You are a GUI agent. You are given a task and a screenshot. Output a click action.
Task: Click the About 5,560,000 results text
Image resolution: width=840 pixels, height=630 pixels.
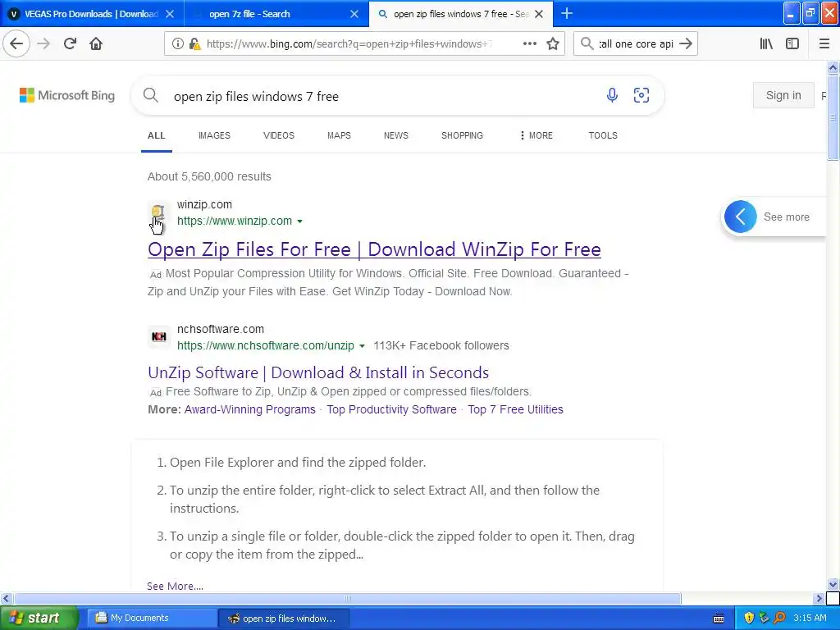coord(209,177)
